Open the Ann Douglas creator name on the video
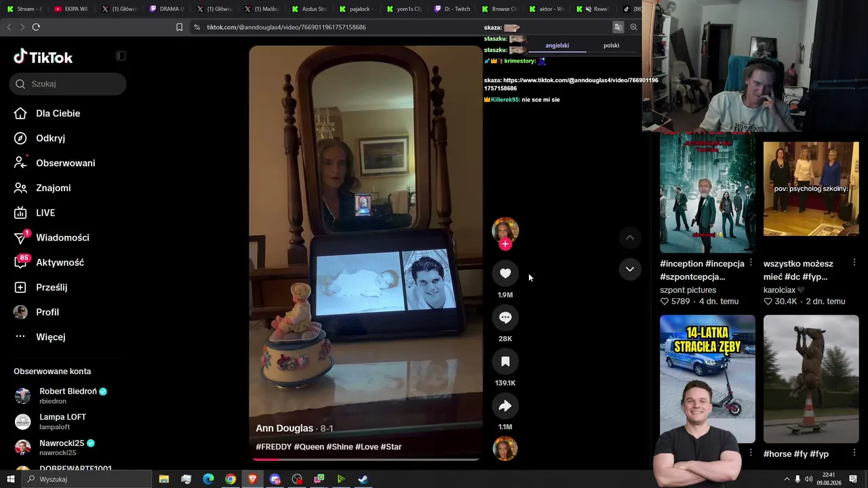 [x=284, y=428]
